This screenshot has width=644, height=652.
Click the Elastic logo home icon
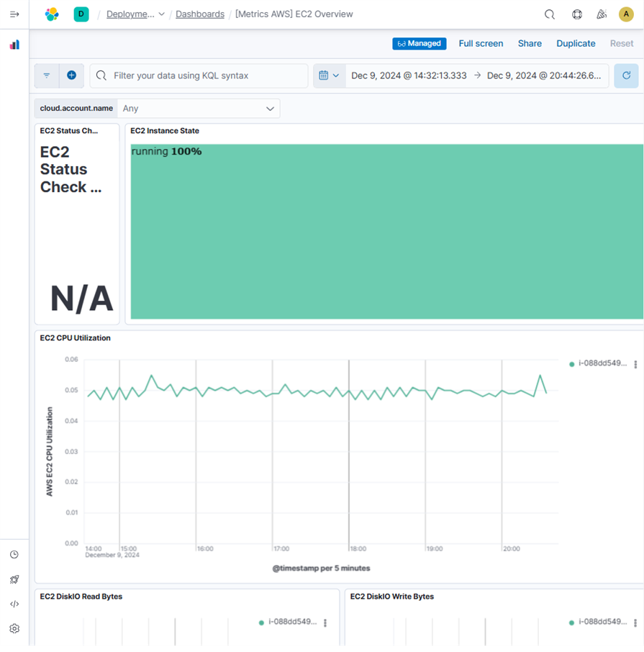(x=52, y=14)
